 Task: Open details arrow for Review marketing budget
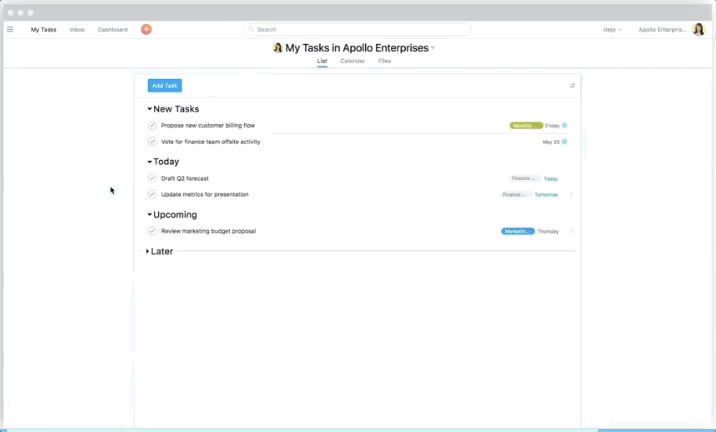[571, 231]
